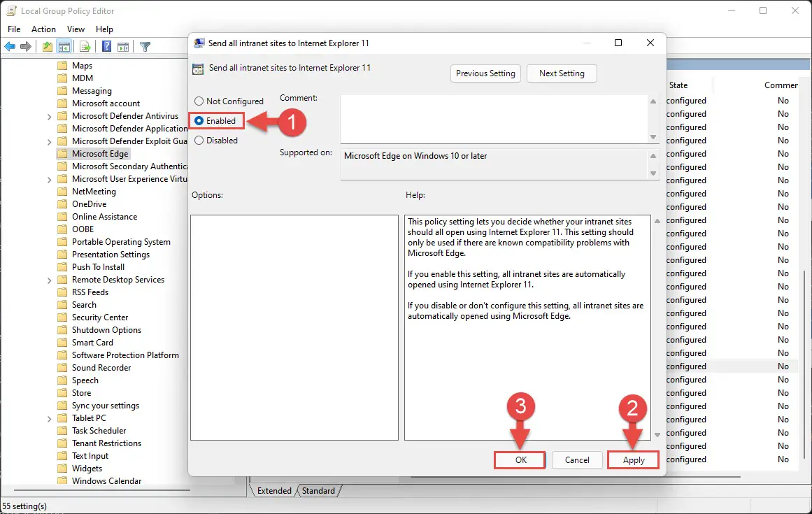Select the Not Configured radio button
Image resolution: width=812 pixels, height=514 pixels.
tap(199, 101)
